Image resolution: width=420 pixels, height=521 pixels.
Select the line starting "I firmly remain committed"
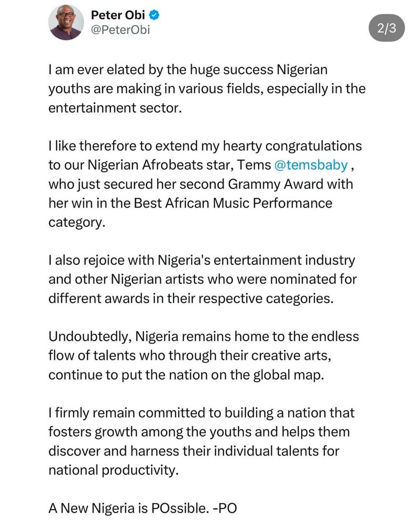(x=202, y=412)
